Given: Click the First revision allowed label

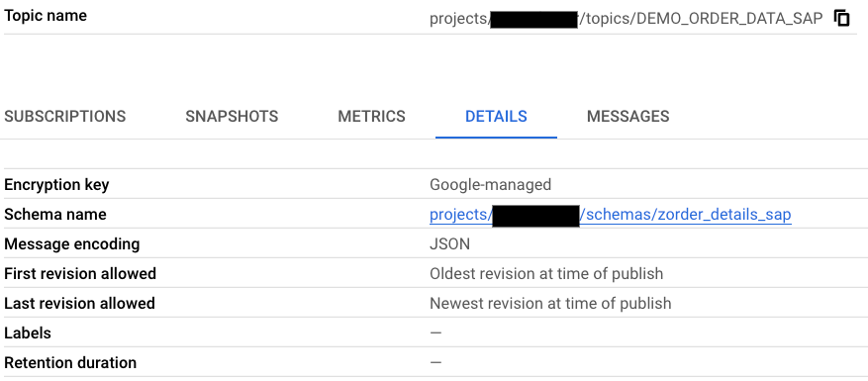Looking at the screenshot, I should tap(80, 273).
